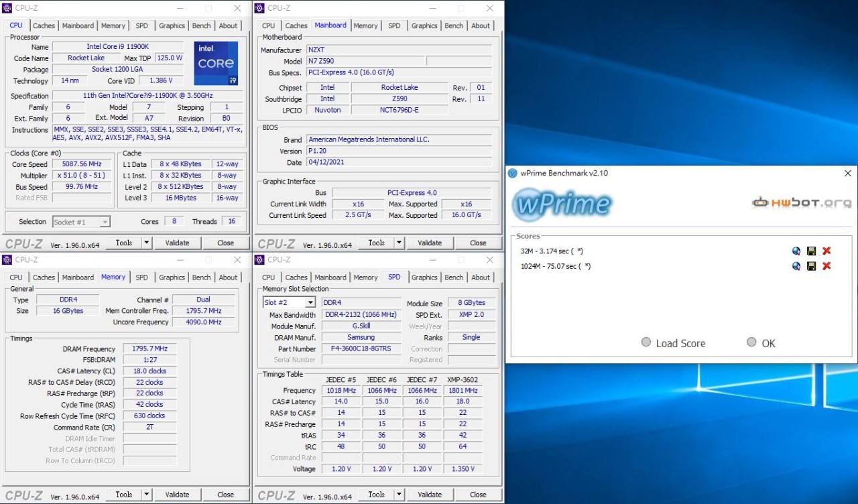Click the Core Speed 5087.56 MHz field
The image size is (858, 504).
[82, 164]
